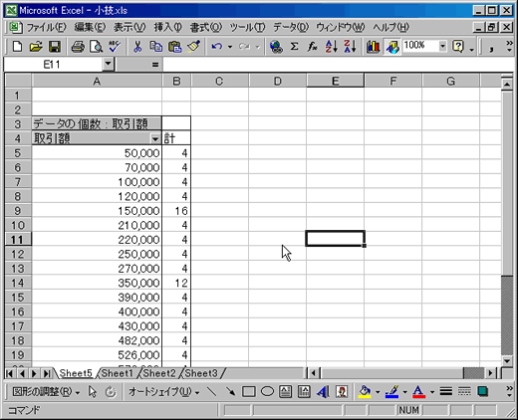The image size is (518, 420).
Task: Select cell A9 showing 150,000
Action: point(97,211)
